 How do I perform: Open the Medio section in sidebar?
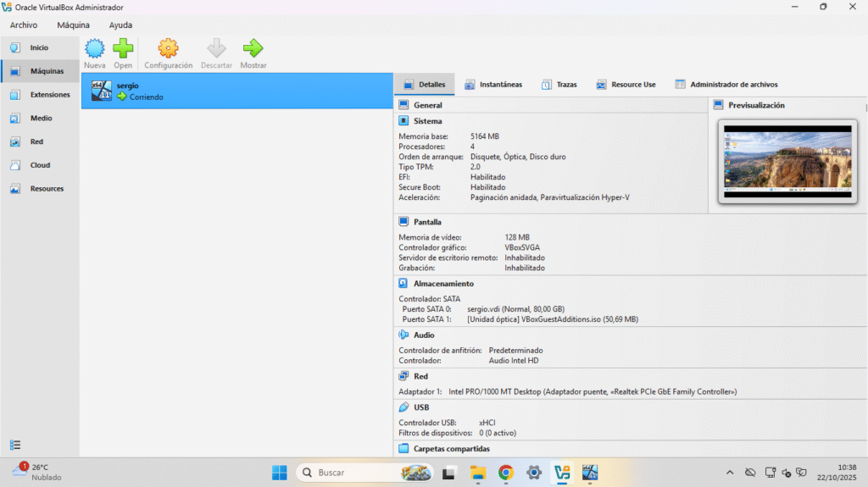[40, 119]
